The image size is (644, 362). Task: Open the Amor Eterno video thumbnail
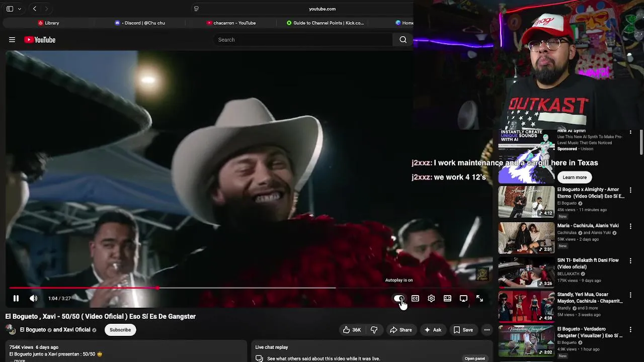click(x=526, y=202)
